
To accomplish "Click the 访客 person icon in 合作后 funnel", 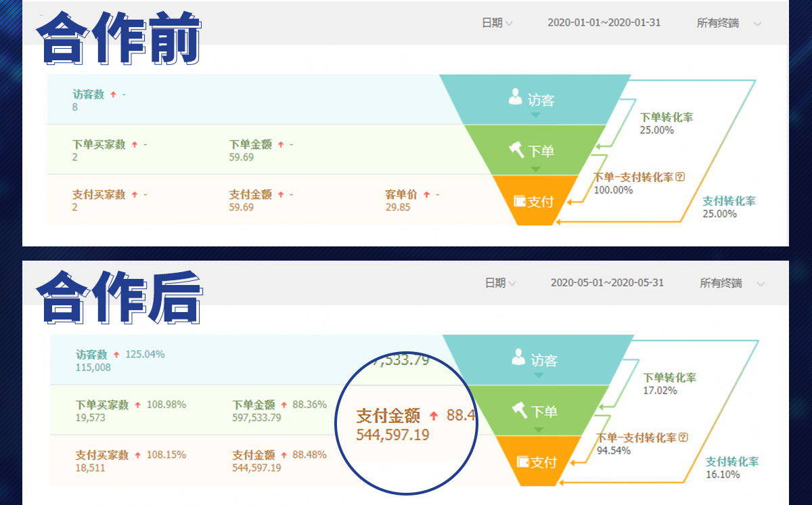I will pyautogui.click(x=519, y=358).
